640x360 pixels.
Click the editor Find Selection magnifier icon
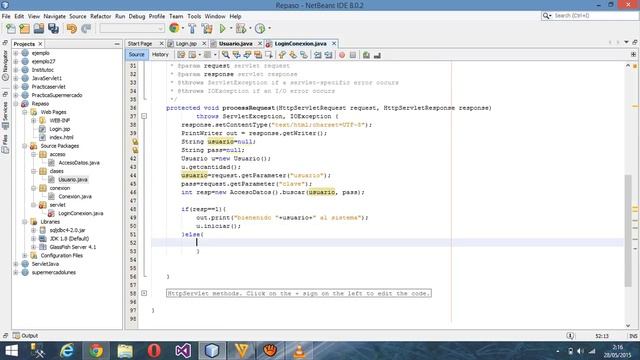[x=225, y=55]
